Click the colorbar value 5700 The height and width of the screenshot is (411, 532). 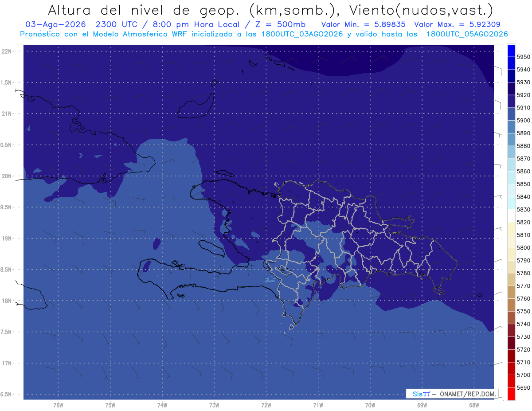[524, 375]
